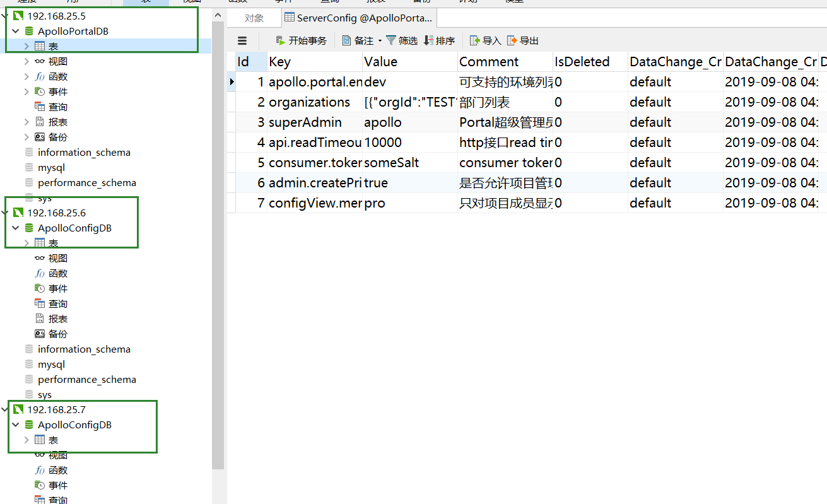The width and height of the screenshot is (827, 504).
Task: Select 报表 reports icon under 192.168.25.6
Action: point(39,319)
